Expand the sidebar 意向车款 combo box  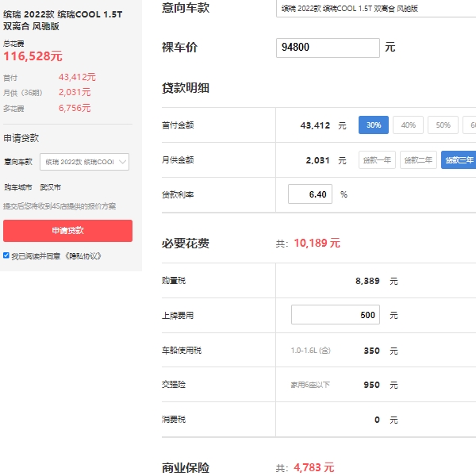(84, 162)
